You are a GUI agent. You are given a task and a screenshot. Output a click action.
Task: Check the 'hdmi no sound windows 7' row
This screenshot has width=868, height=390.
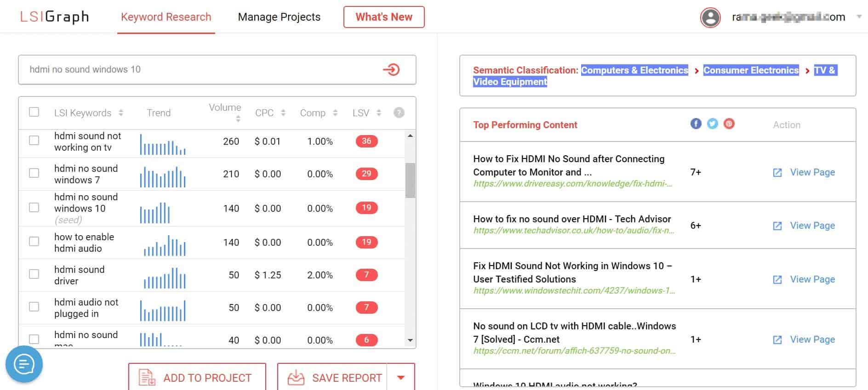[34, 173]
